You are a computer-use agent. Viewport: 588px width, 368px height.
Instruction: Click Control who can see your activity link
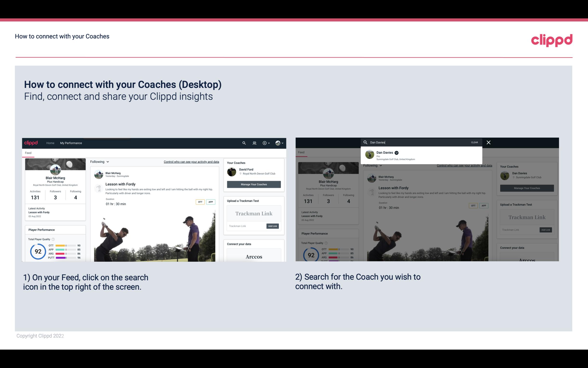(x=191, y=161)
